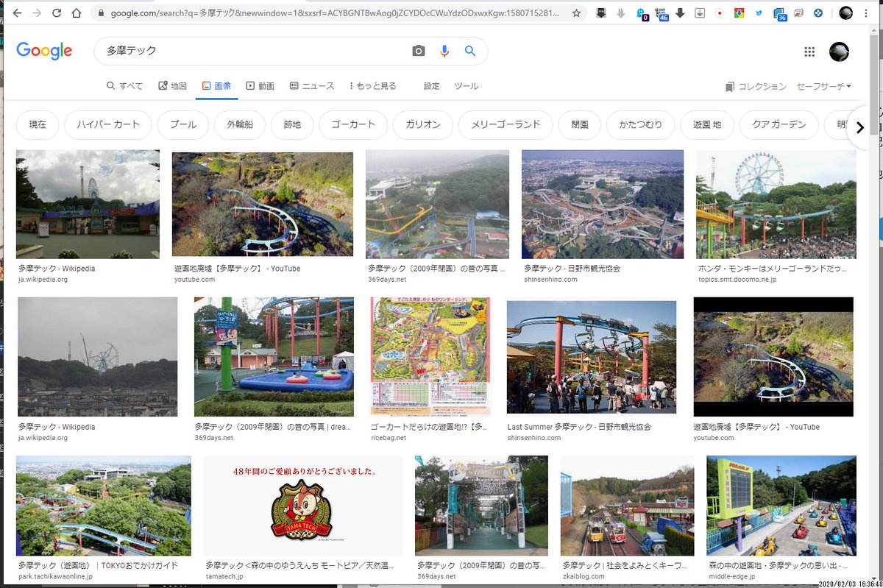Viewport: 883px width, 588px height.
Task: Click the 多摩テック search input
Action: point(254,51)
